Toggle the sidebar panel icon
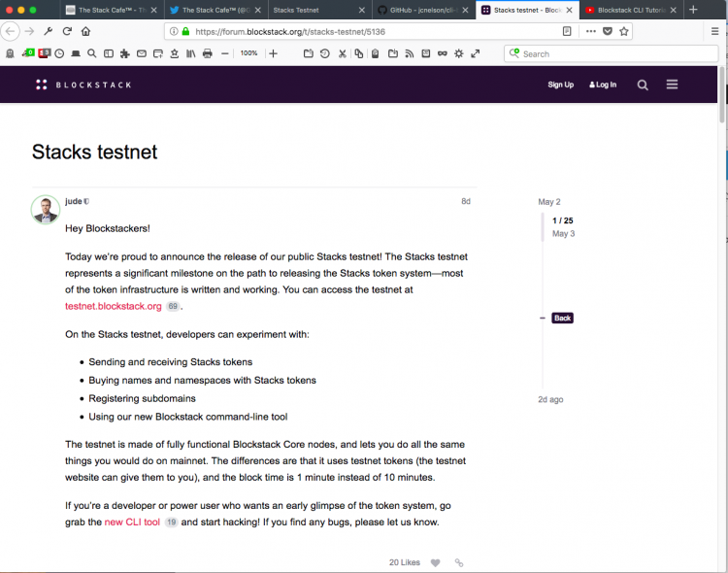 point(109,53)
